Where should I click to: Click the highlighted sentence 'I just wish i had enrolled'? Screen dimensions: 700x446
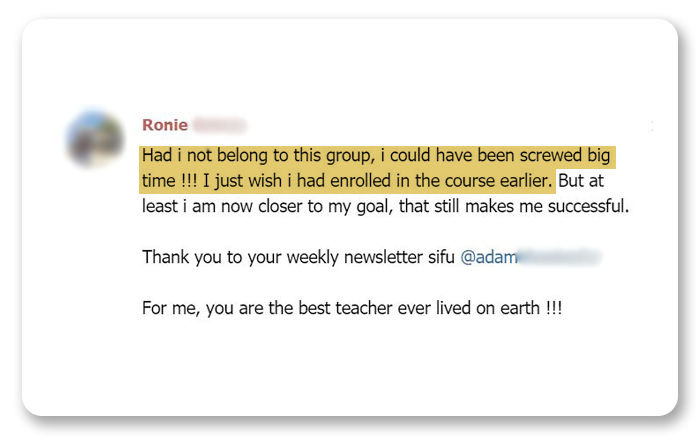[377, 181]
